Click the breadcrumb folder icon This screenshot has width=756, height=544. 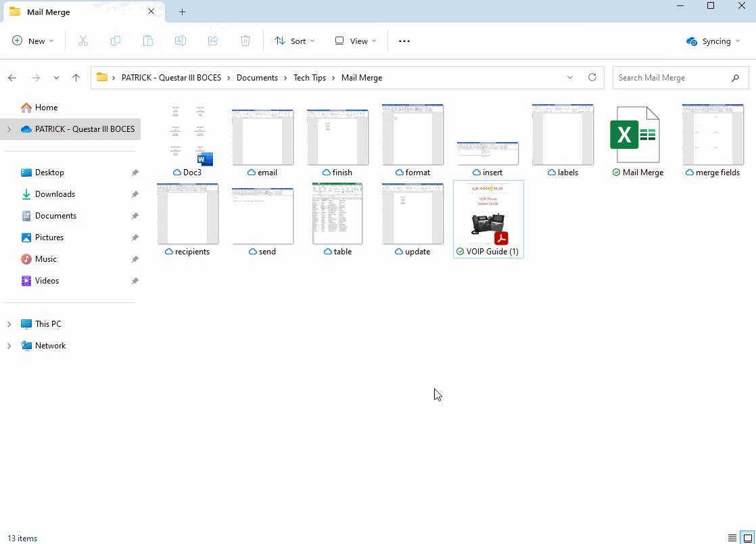101,77
